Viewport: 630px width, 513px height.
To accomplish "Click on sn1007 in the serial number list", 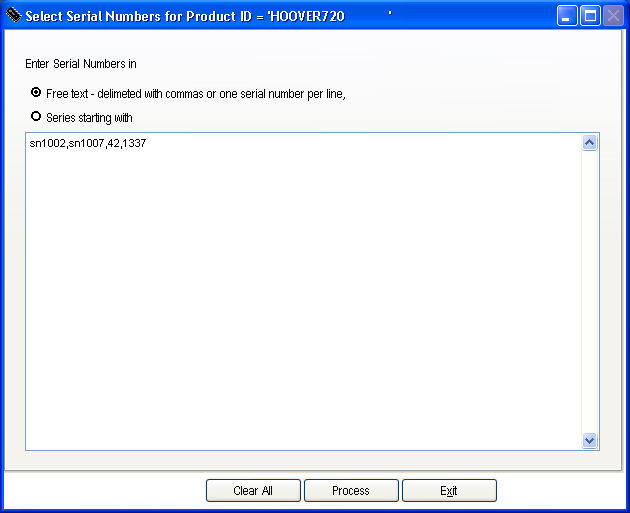I will 85,144.
